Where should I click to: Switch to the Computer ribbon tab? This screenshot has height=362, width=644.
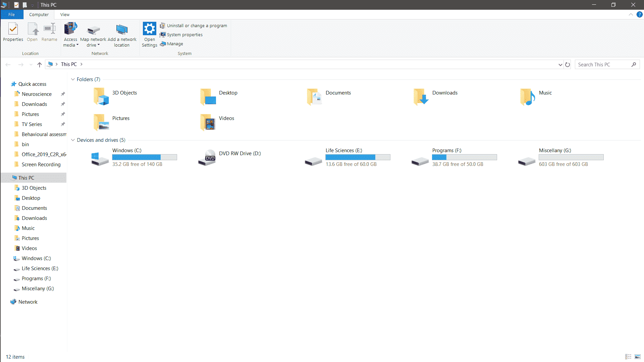coord(39,14)
